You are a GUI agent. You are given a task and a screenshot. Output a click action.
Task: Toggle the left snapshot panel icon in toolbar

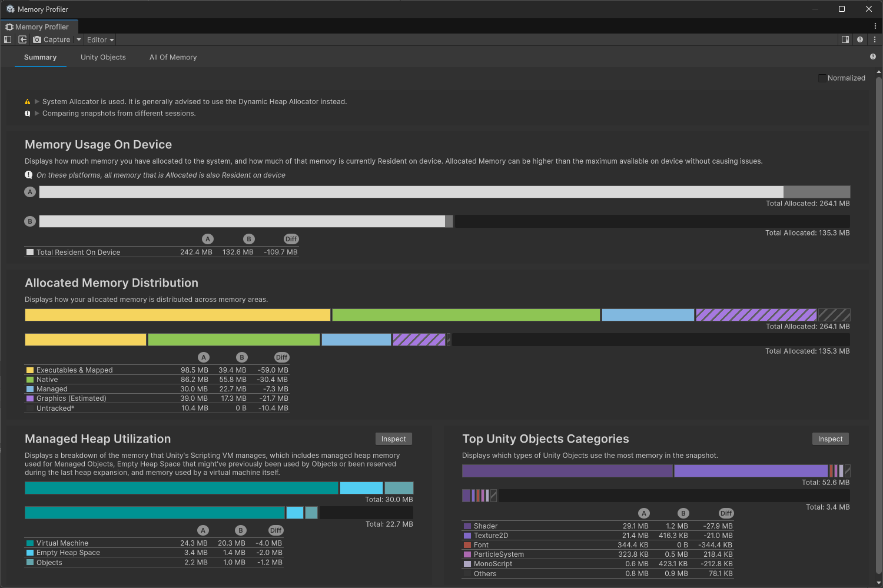pyautogui.click(x=8, y=39)
